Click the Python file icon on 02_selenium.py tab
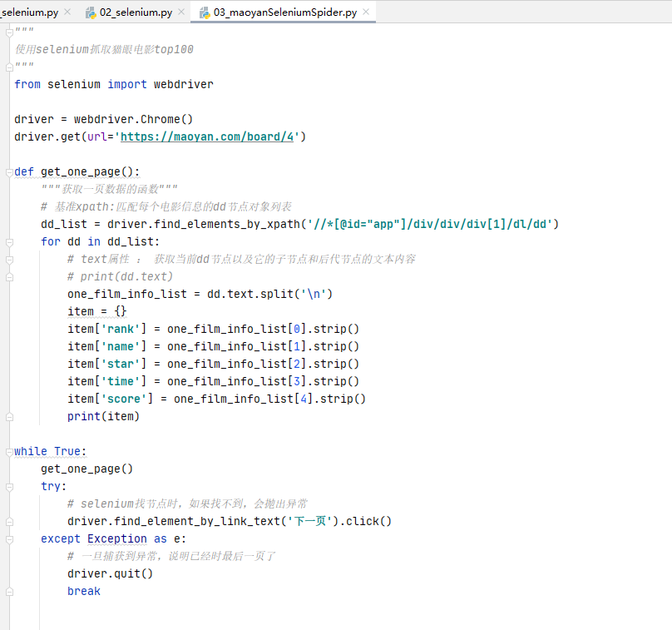The image size is (672, 630). click(91, 12)
